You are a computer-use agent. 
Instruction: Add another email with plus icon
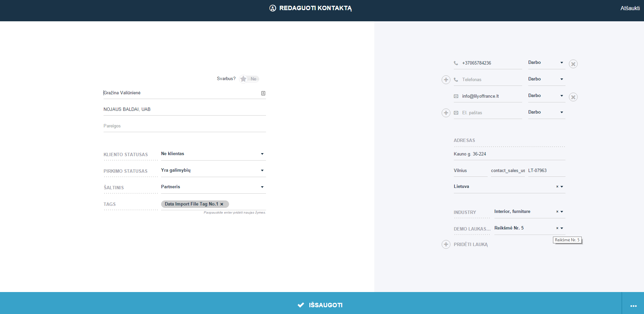(x=446, y=113)
